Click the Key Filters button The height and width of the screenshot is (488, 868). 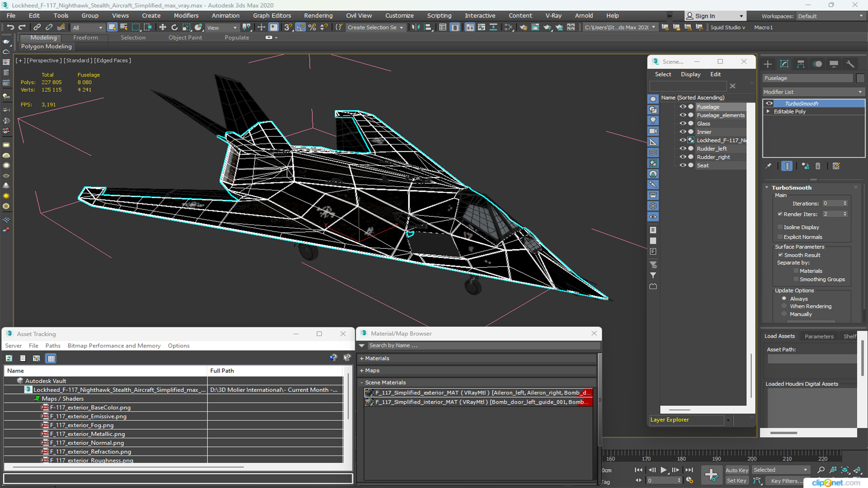787,481
